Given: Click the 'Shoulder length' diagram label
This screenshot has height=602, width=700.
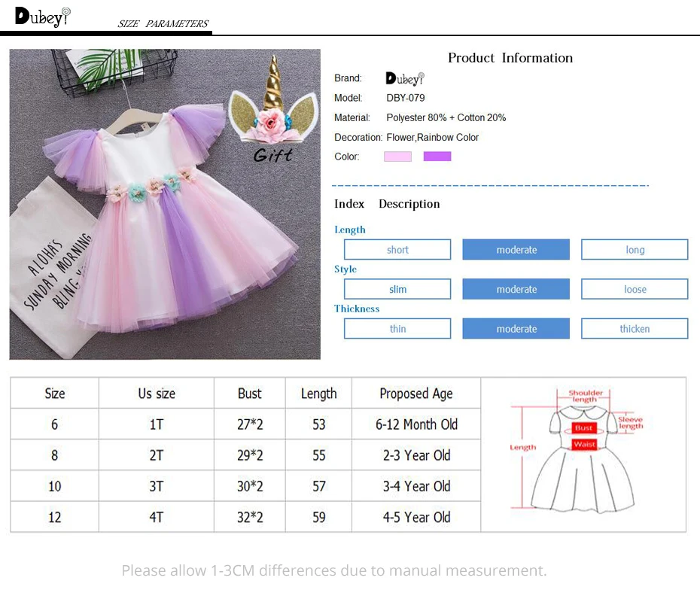Looking at the screenshot, I should click(x=586, y=396).
